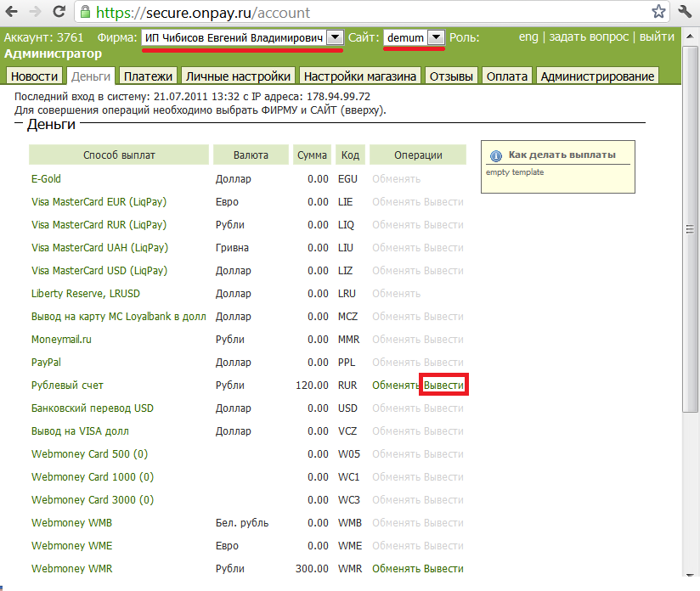Go to Настройки магазина tab

click(360, 76)
